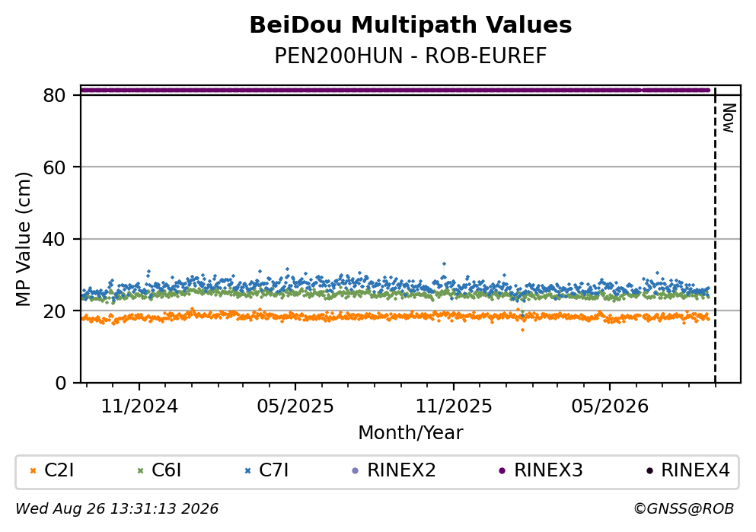756x532 pixels.
Task: Select the RINEX3 legend label
Action: coord(549,470)
